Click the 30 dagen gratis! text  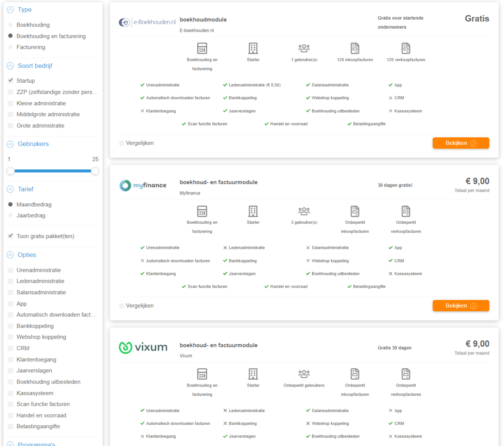(x=395, y=185)
